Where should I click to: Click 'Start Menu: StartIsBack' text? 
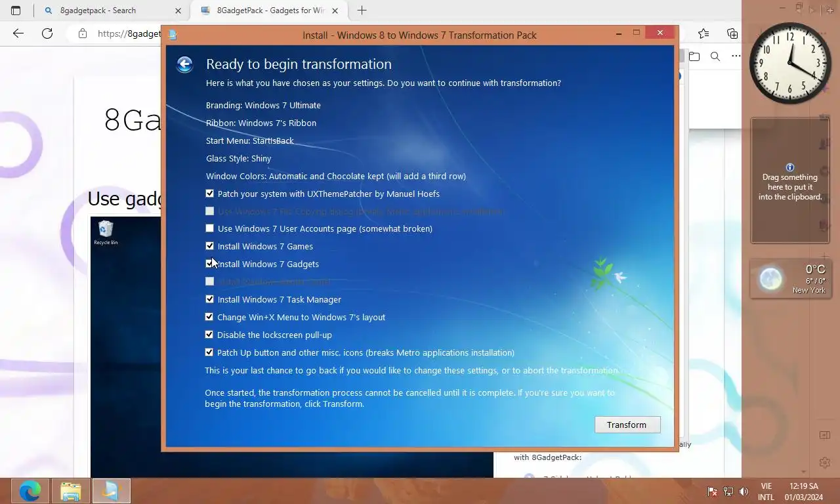(x=250, y=140)
